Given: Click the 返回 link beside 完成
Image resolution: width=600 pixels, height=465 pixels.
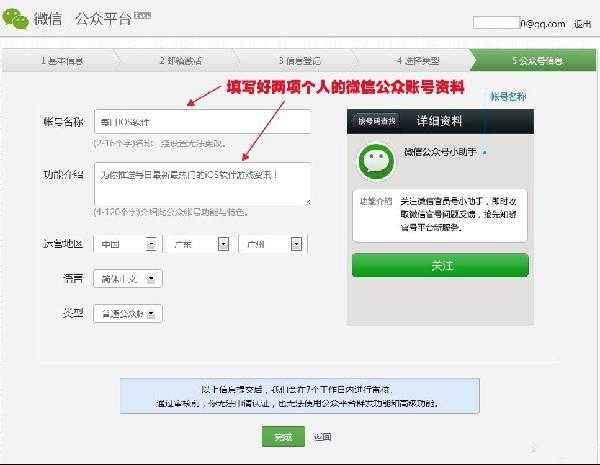Looking at the screenshot, I should (322, 437).
